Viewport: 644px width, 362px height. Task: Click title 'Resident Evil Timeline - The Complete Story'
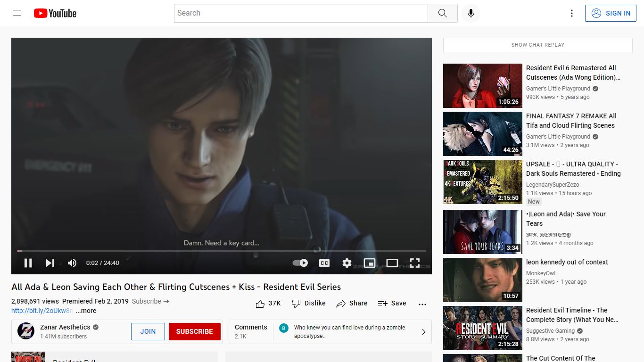pos(572,315)
